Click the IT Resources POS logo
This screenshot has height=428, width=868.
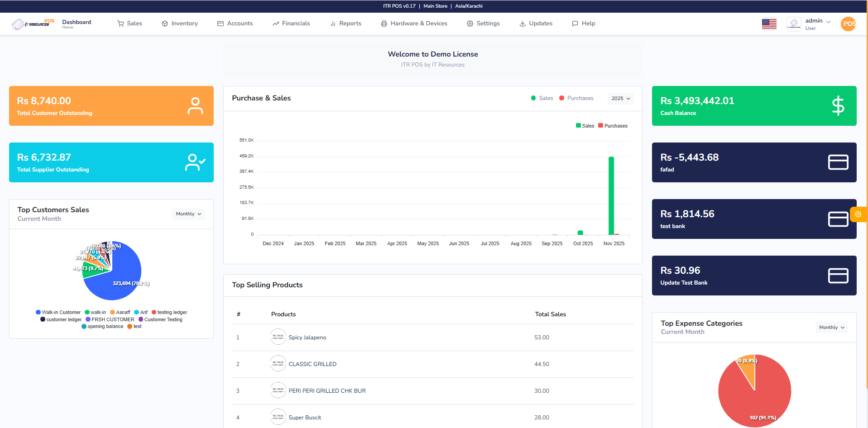(33, 24)
